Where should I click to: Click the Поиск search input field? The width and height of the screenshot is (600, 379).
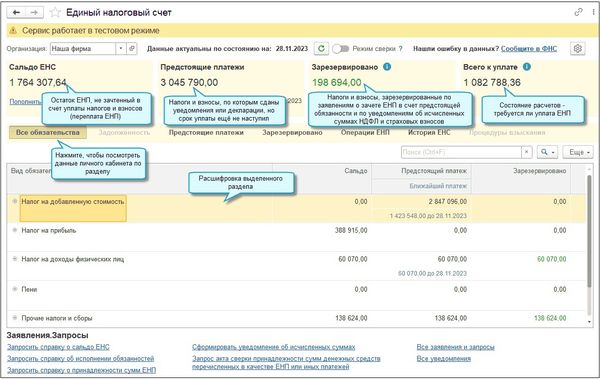point(461,152)
